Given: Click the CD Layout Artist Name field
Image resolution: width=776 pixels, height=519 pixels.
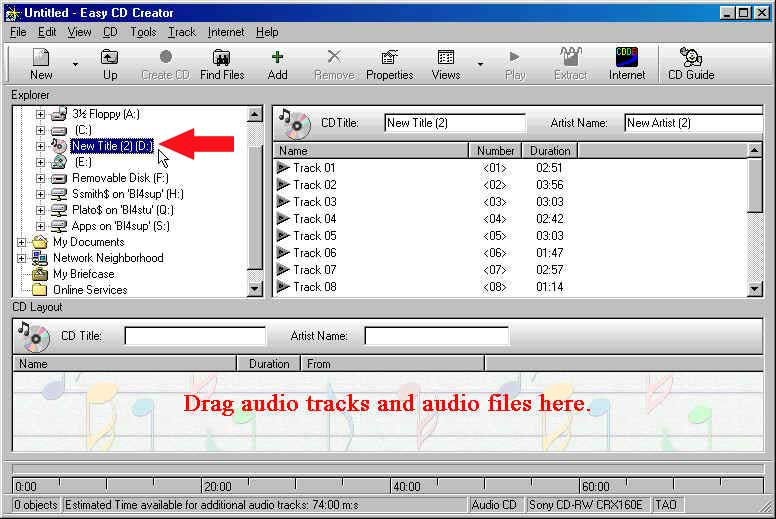Looking at the screenshot, I should pyautogui.click(x=436, y=336).
